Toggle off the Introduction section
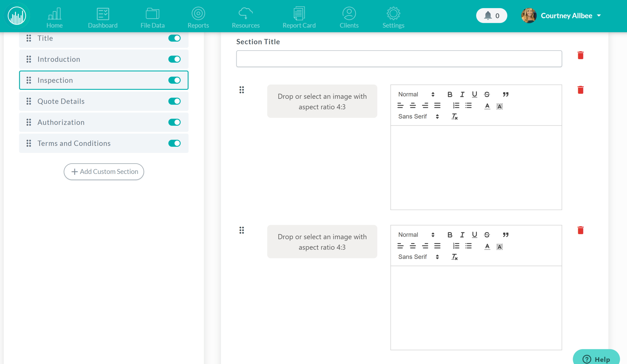This screenshot has height=364, width=627. [x=174, y=59]
